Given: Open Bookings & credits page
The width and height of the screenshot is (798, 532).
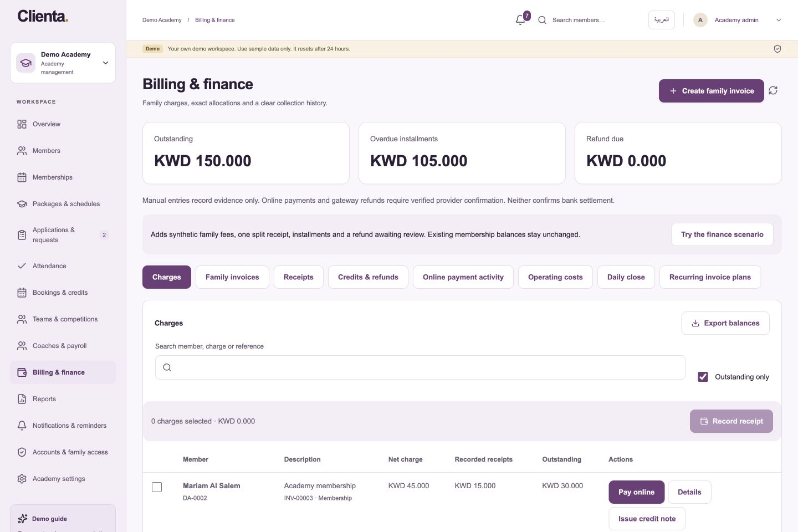Looking at the screenshot, I should (x=63, y=293).
